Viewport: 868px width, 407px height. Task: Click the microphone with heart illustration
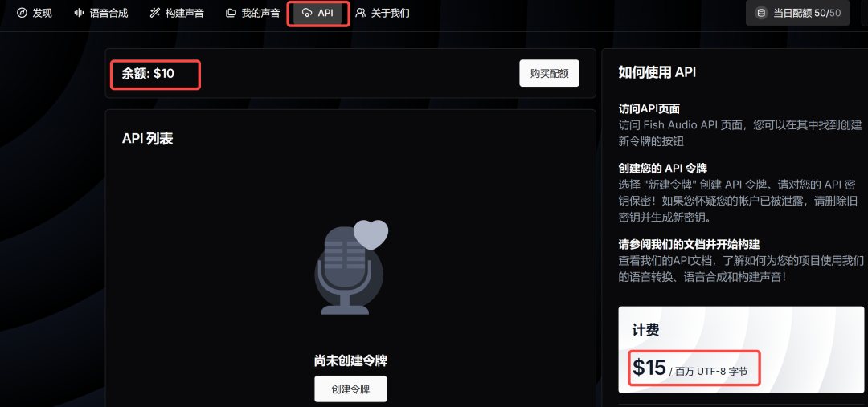point(351,267)
